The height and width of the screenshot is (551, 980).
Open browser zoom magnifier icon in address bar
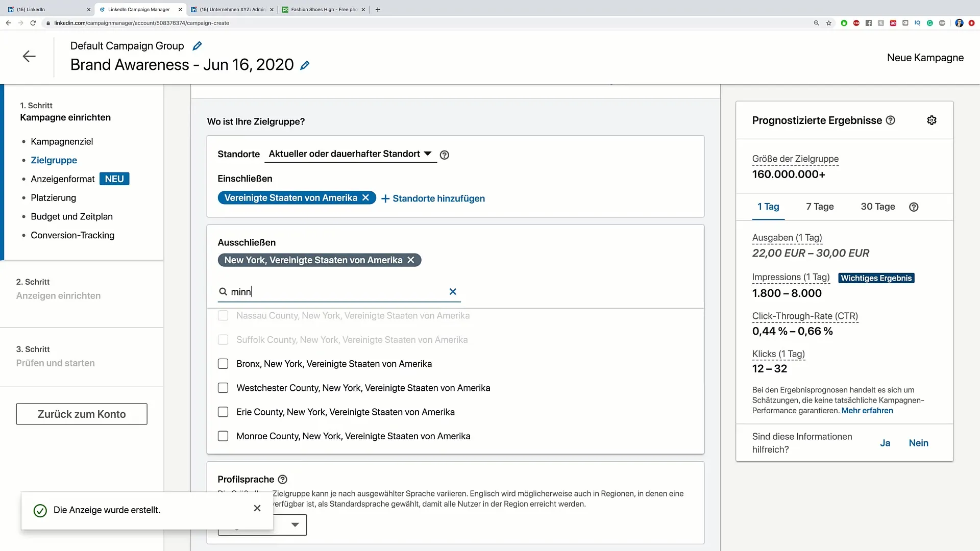click(817, 23)
